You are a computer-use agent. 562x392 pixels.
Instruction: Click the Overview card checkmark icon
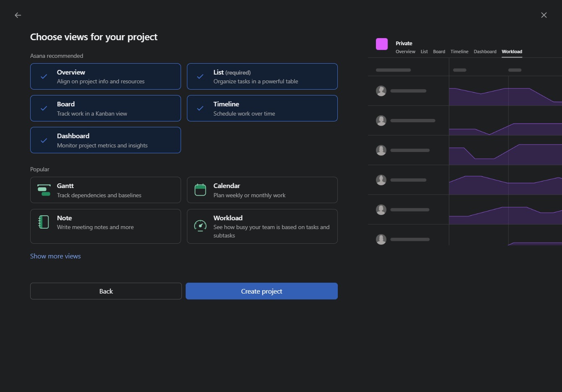[44, 76]
